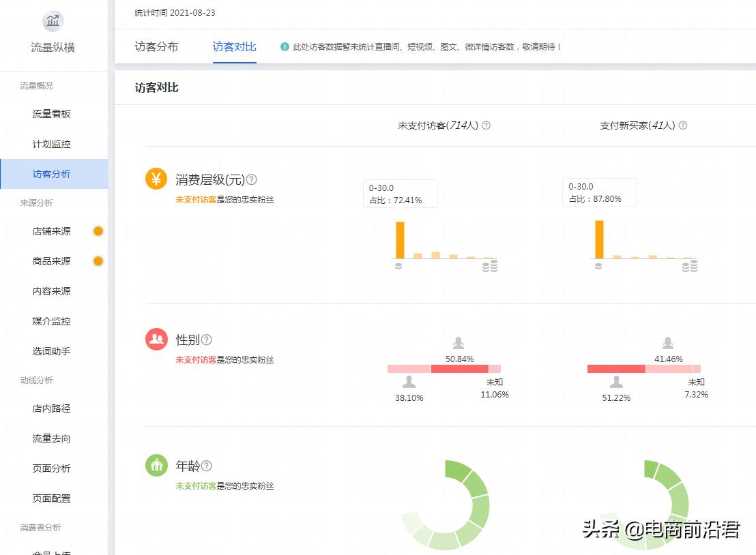This screenshot has height=555, width=756.
Task: Click 未支付访客 link under 消费层级
Action: coord(196,200)
